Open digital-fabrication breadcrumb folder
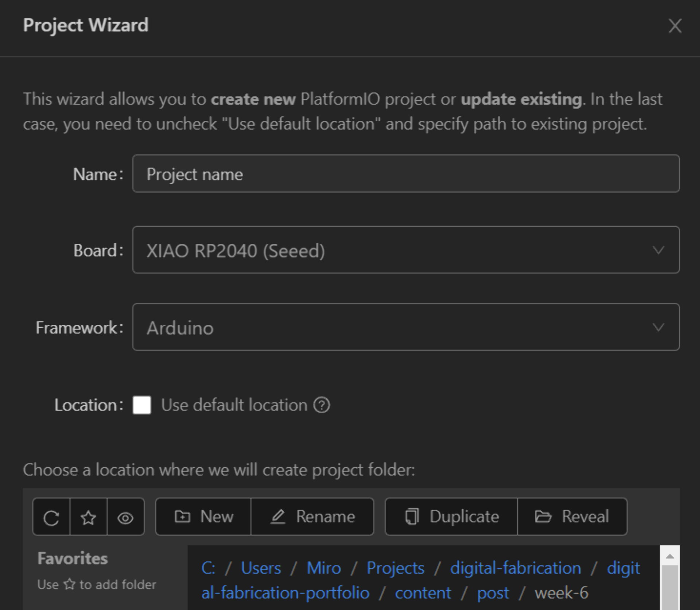 coord(515,568)
